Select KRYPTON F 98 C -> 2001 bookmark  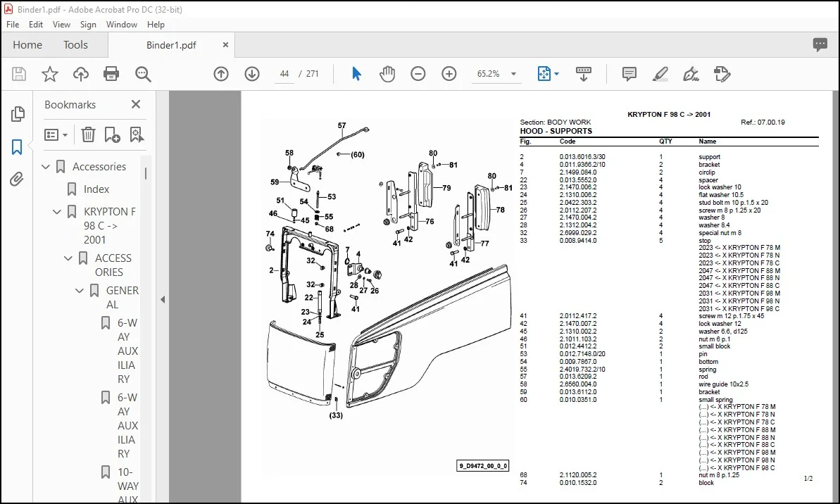(110, 225)
